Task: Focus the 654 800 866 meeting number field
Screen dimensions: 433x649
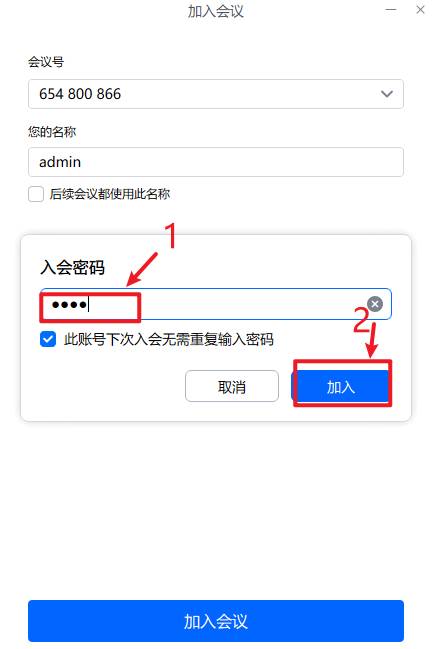Action: point(216,94)
